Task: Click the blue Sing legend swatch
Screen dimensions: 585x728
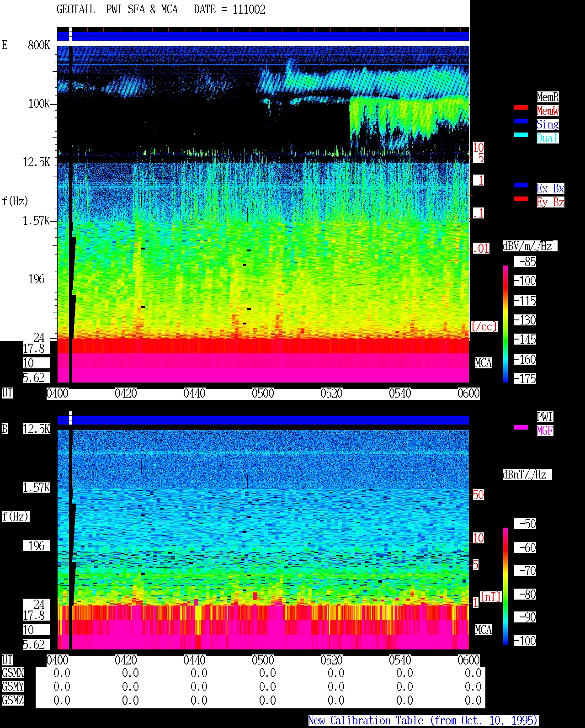Action: tap(521, 121)
